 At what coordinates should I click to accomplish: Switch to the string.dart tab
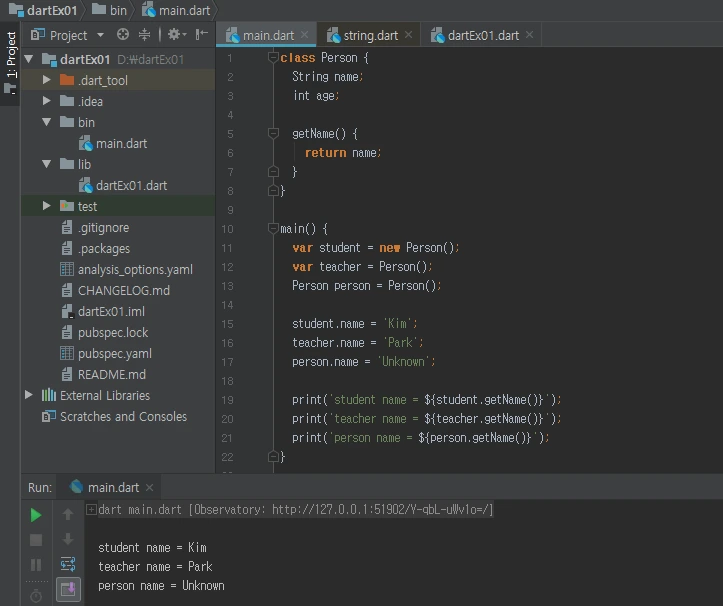(x=370, y=35)
